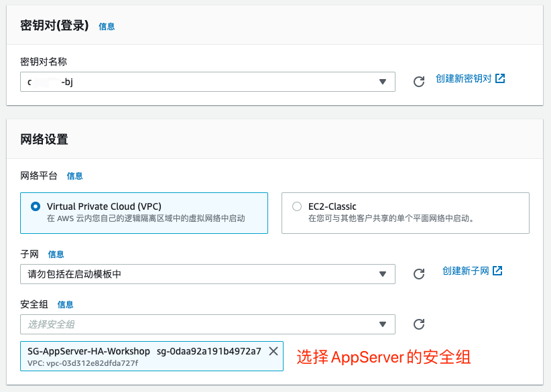Open 信息 link next to 子网
Screen dimensions: 551x392
coord(56,255)
